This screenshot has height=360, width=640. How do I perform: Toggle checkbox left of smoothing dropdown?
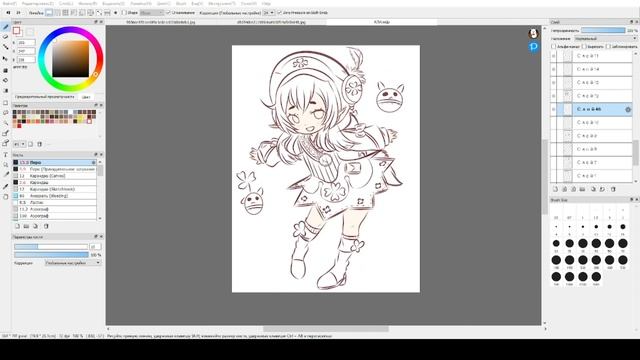pyautogui.click(x=124, y=13)
